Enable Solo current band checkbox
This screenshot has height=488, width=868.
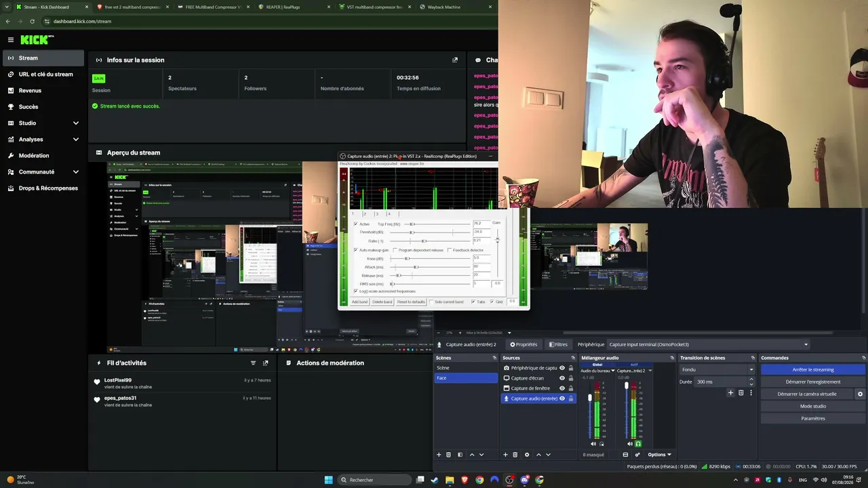[x=431, y=302]
